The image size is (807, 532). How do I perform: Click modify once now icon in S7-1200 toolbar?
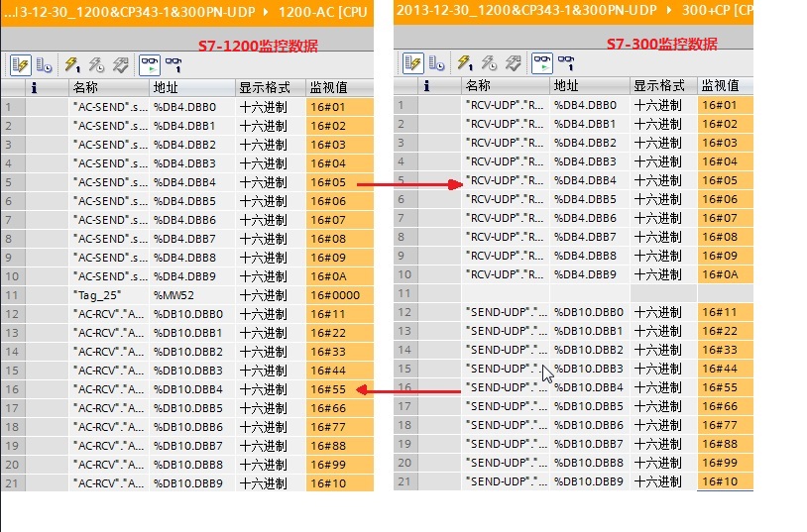pos(72,65)
